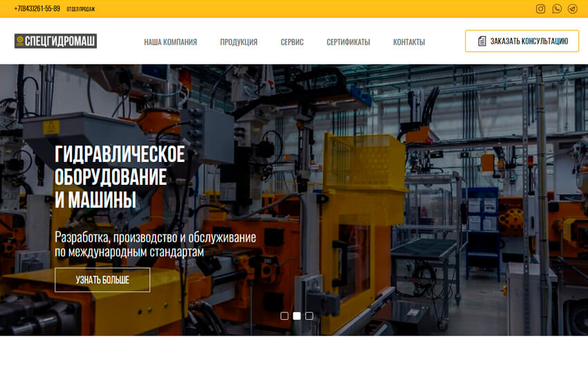The width and height of the screenshot is (588, 378).
Task: Call phone number +7(843)261-55-89
Action: (x=37, y=8)
